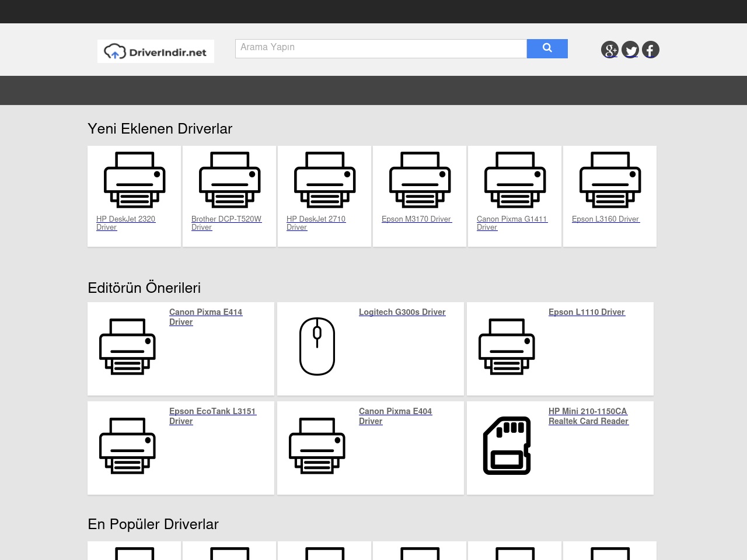747x560 pixels.
Task: Click printer icon above Epson M3170
Action: 420,180
